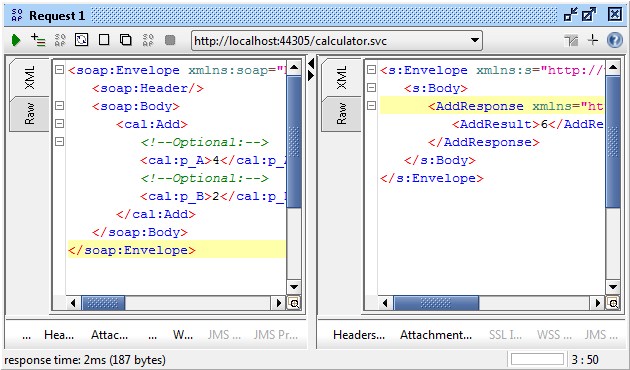
Task: Click the response time status text
Action: click(85, 360)
